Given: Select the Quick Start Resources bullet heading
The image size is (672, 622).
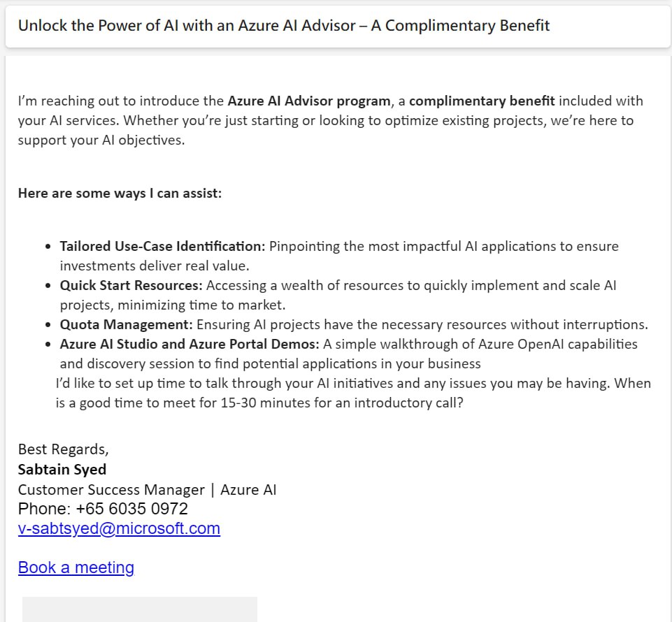Looking at the screenshot, I should point(131,285).
